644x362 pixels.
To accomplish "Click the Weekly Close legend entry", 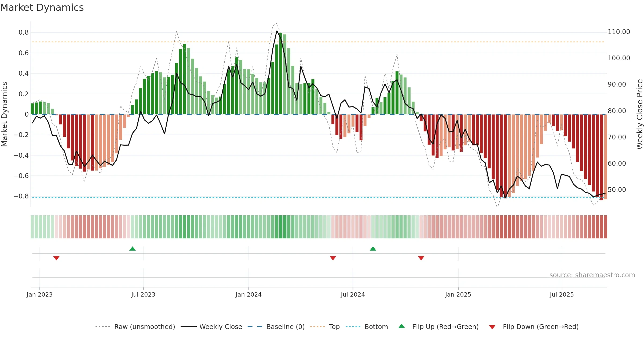I will coord(211,327).
